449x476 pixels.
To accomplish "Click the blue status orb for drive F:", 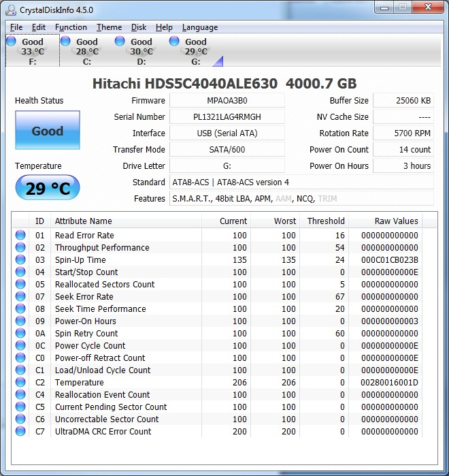I will coord(11,41).
